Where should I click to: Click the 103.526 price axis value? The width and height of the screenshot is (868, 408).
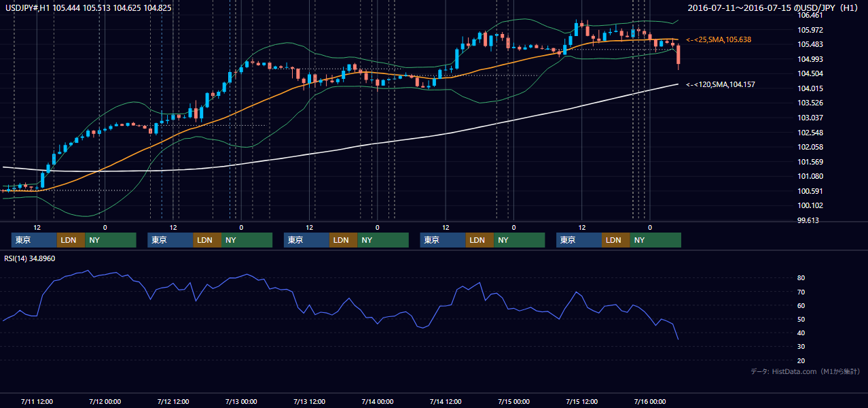point(810,103)
